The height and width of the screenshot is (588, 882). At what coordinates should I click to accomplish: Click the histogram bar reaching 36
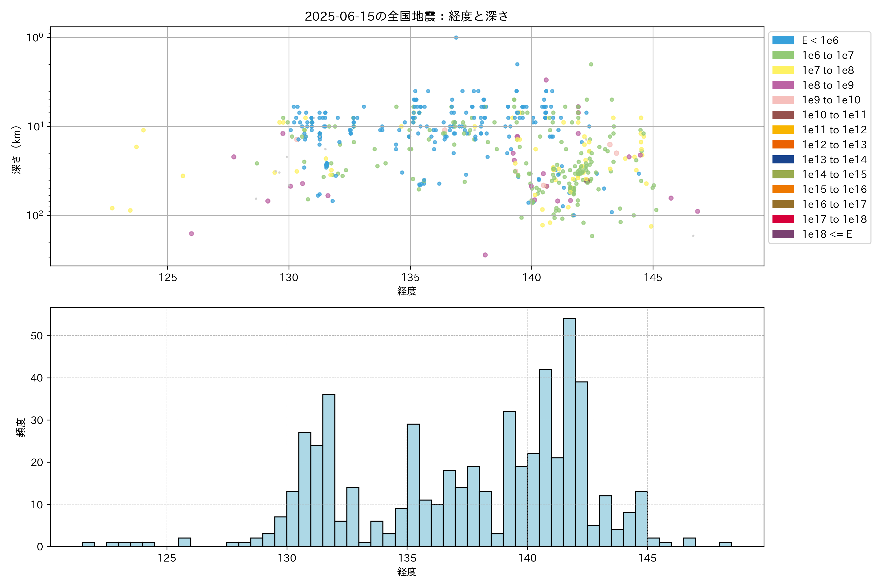(329, 470)
